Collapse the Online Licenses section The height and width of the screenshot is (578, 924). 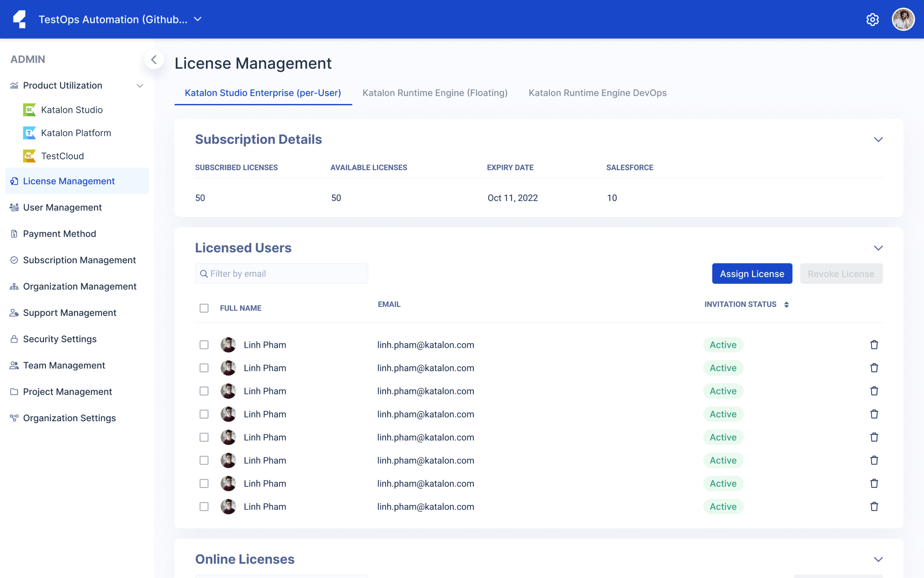[878, 560]
